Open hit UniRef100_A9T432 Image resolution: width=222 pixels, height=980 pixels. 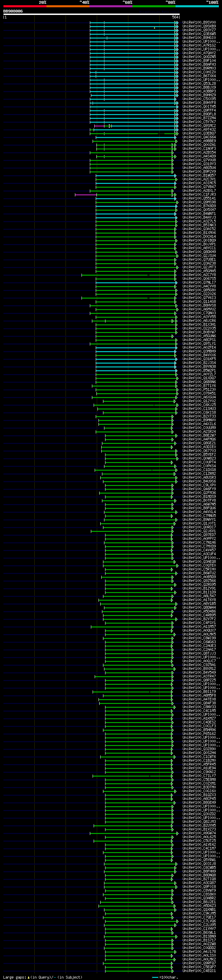coord(199,129)
